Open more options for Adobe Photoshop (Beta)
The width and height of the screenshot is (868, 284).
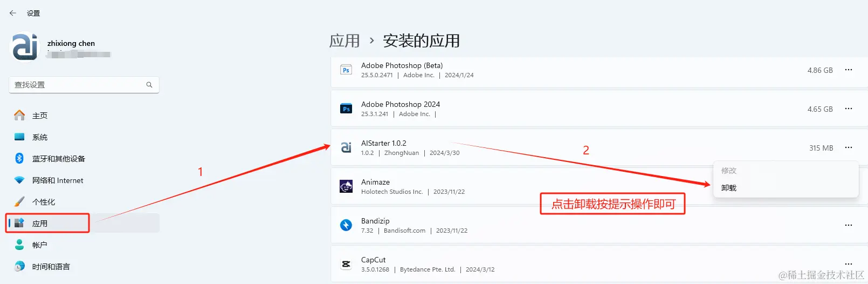click(x=849, y=70)
